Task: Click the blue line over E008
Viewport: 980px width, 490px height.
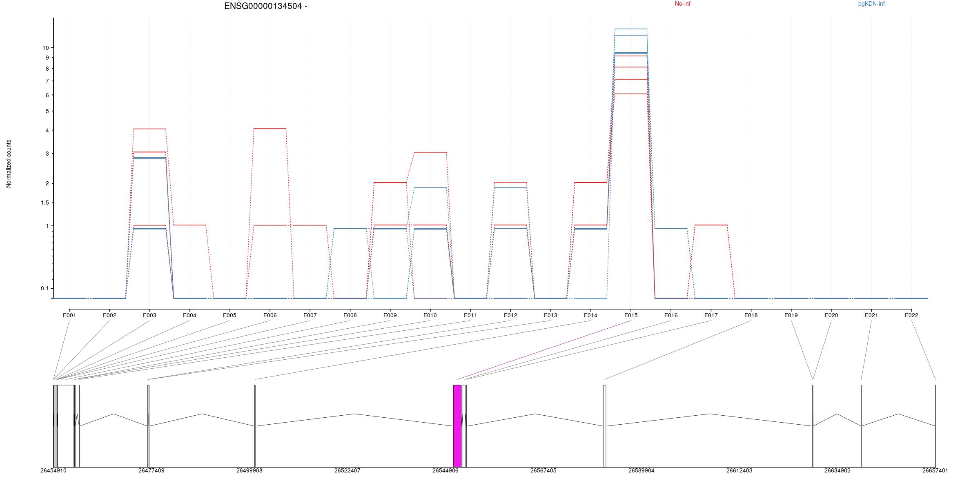Action: pyautogui.click(x=350, y=229)
